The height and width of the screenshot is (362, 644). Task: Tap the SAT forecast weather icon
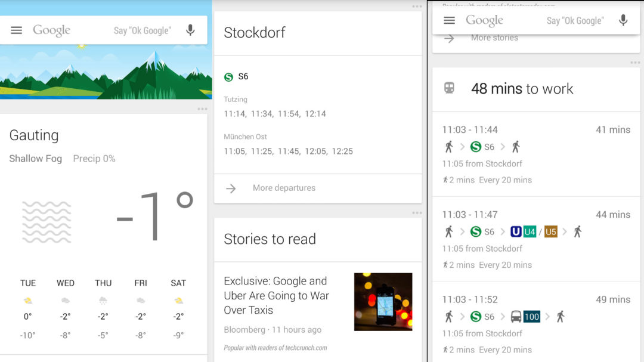178,301
